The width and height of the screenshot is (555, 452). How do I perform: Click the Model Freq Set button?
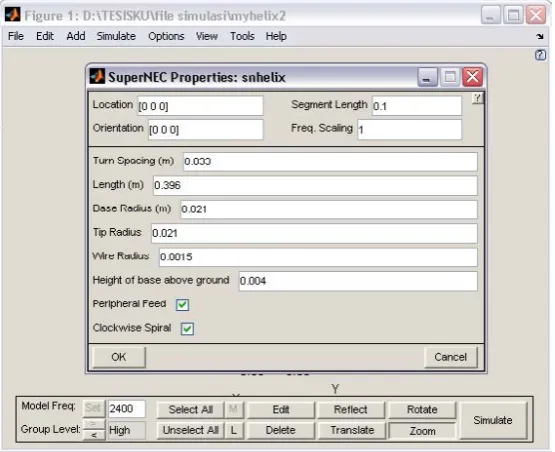tap(93, 408)
